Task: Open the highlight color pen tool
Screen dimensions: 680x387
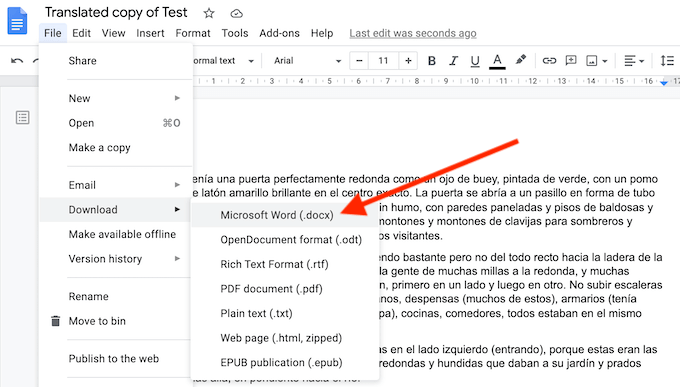Action: [x=521, y=60]
